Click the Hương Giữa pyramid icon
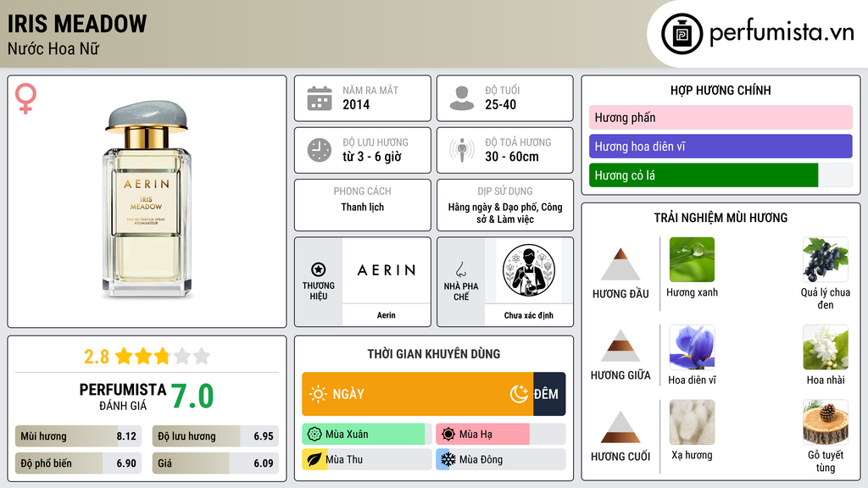Viewport: 868px width, 488px height. coord(620,346)
